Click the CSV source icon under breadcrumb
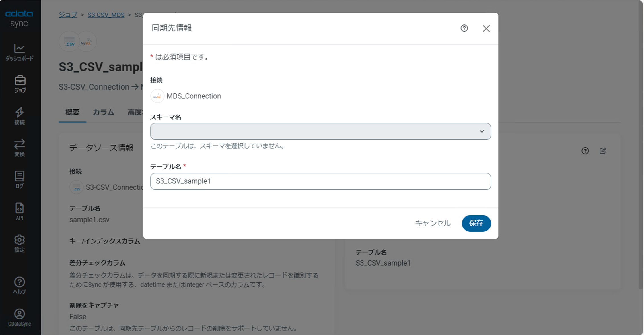Viewport: 644px width, 335px height. pos(69,42)
